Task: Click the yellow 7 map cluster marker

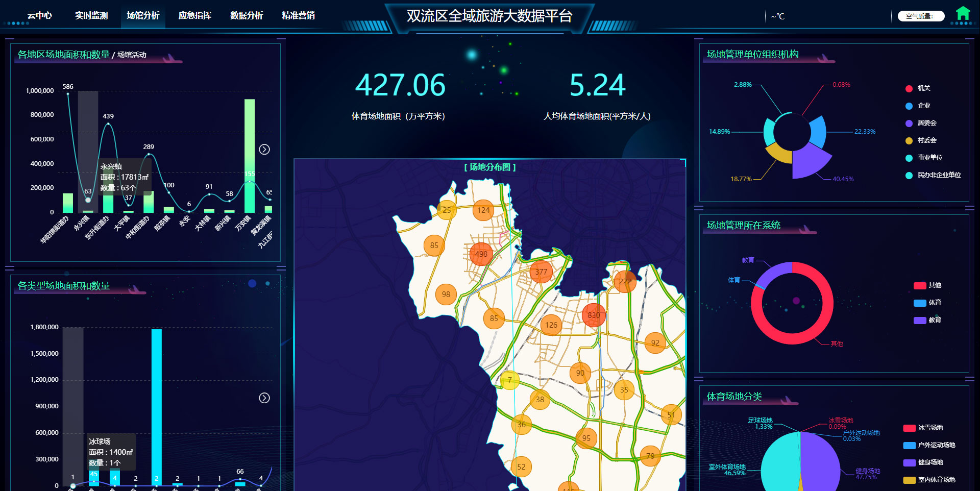Action: pyautogui.click(x=509, y=380)
